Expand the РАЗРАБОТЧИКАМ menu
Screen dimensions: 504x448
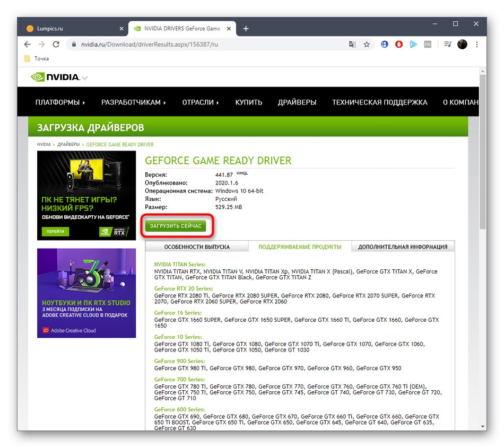133,102
